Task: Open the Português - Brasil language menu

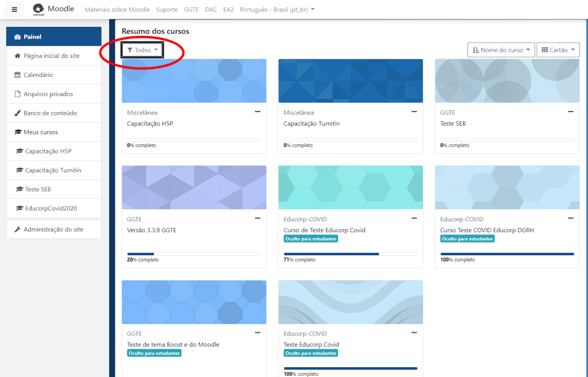Action: coord(277,10)
